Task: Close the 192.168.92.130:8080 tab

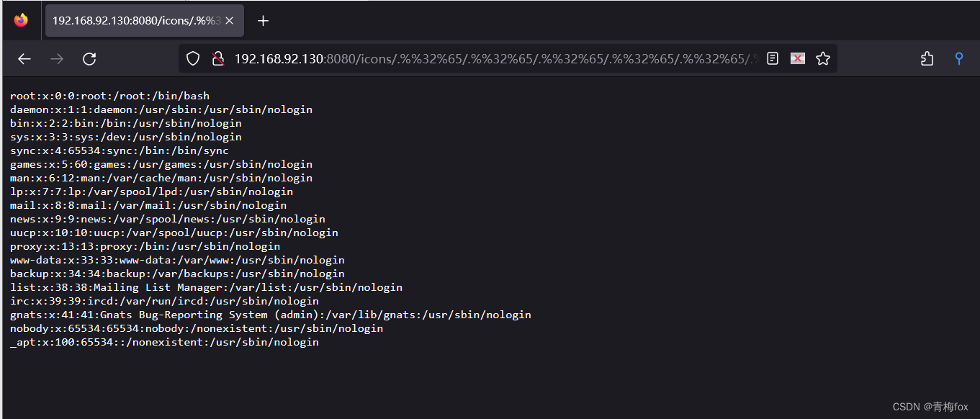Action: coord(229,20)
